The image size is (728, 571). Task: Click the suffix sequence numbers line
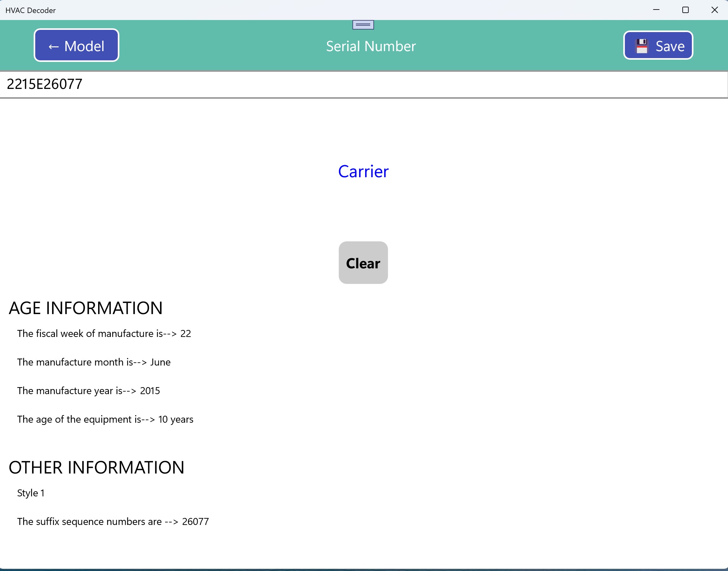point(113,521)
